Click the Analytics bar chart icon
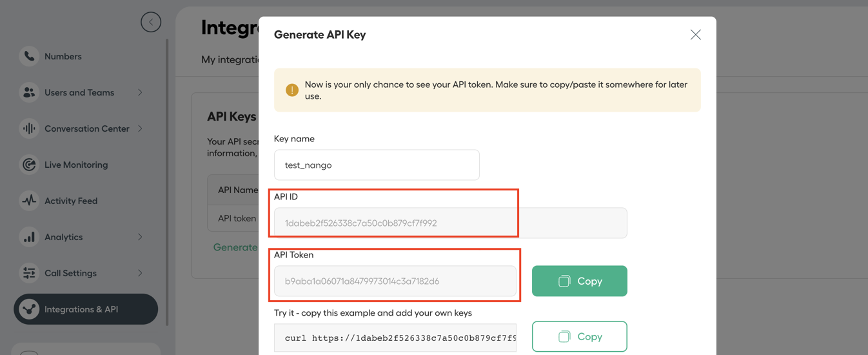 [29, 237]
